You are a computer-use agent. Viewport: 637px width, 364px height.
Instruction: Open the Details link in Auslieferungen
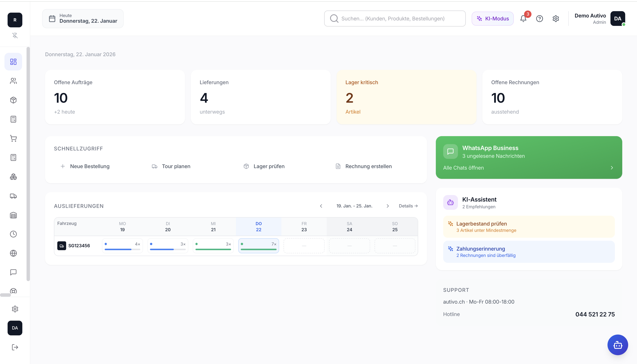[408, 206]
